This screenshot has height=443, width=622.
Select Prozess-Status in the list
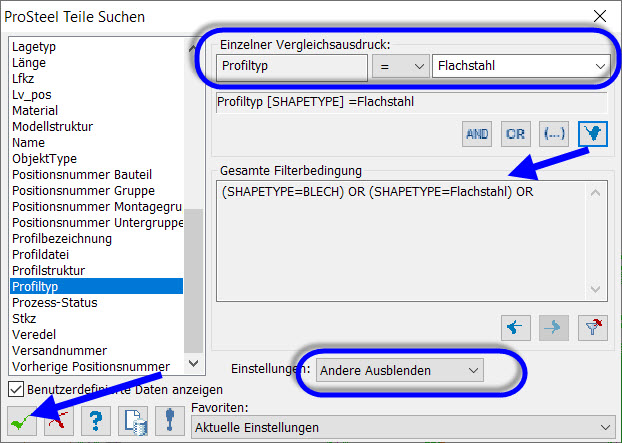tap(96, 303)
